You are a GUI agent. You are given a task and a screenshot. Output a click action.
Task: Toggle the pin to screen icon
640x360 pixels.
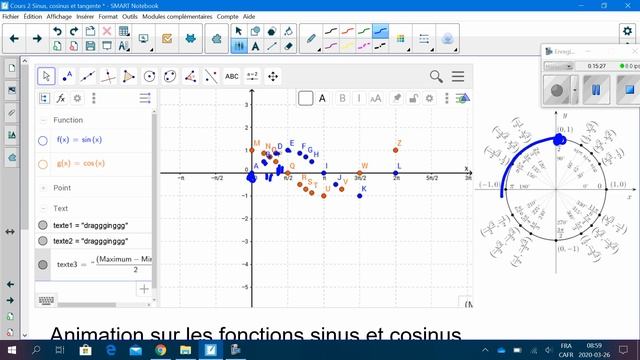pyautogui.click(x=396, y=98)
